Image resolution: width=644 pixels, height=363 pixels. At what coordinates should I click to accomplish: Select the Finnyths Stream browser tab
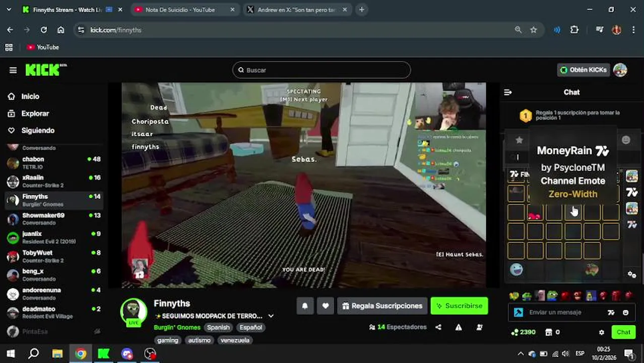point(73,10)
